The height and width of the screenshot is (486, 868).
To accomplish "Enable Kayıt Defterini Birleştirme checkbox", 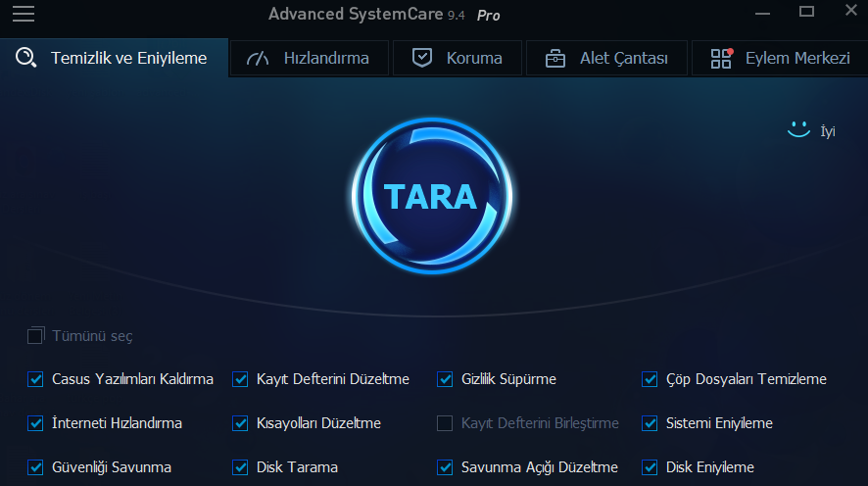I will (445, 423).
